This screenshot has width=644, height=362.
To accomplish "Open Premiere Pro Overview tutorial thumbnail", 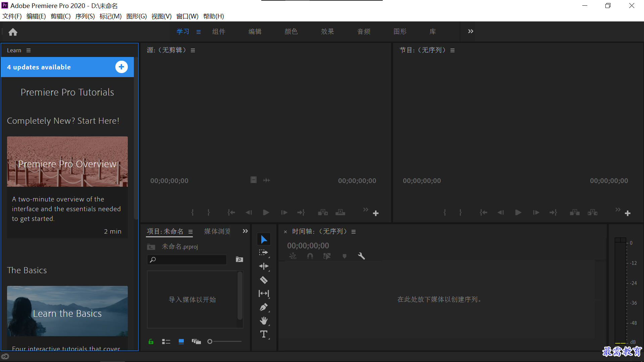I will [67, 162].
